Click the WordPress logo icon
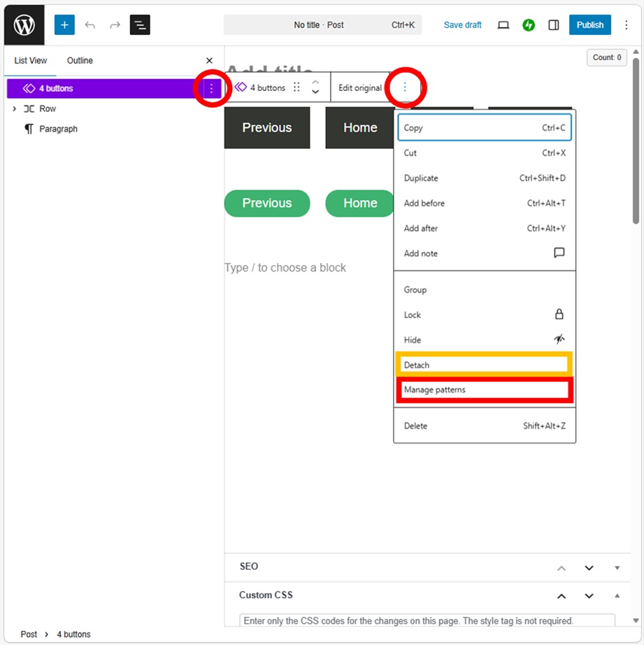 click(x=24, y=25)
